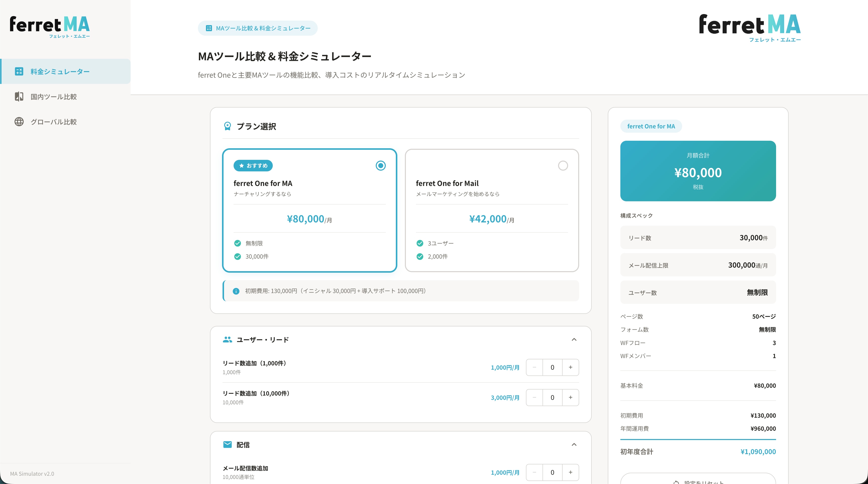This screenshot has height=484, width=868.
Task: Click the compare icon beside 国内ツール比較
Action: pos(19,97)
